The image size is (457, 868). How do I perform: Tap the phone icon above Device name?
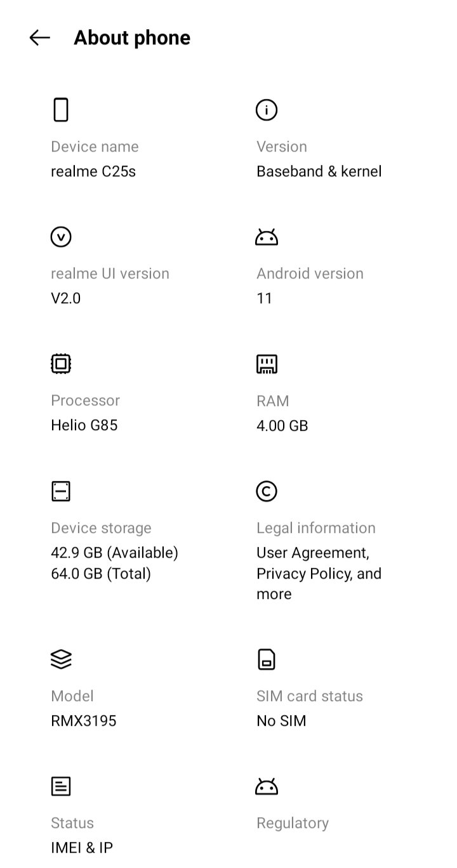61,110
